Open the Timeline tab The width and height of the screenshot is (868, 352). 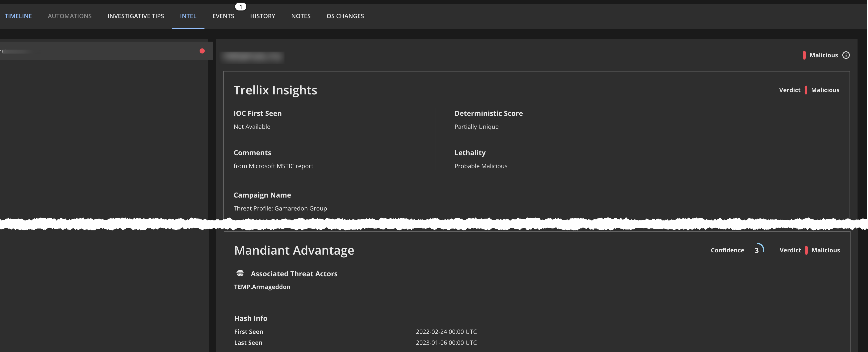point(18,16)
